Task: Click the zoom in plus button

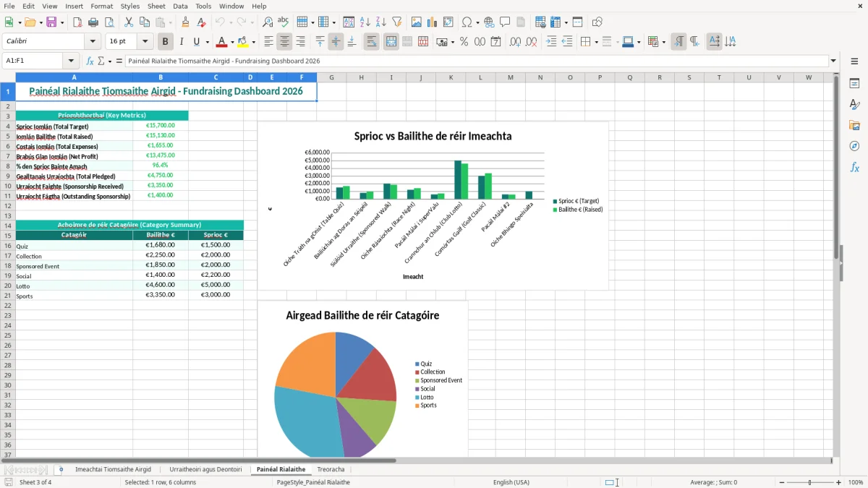Action: point(839,482)
